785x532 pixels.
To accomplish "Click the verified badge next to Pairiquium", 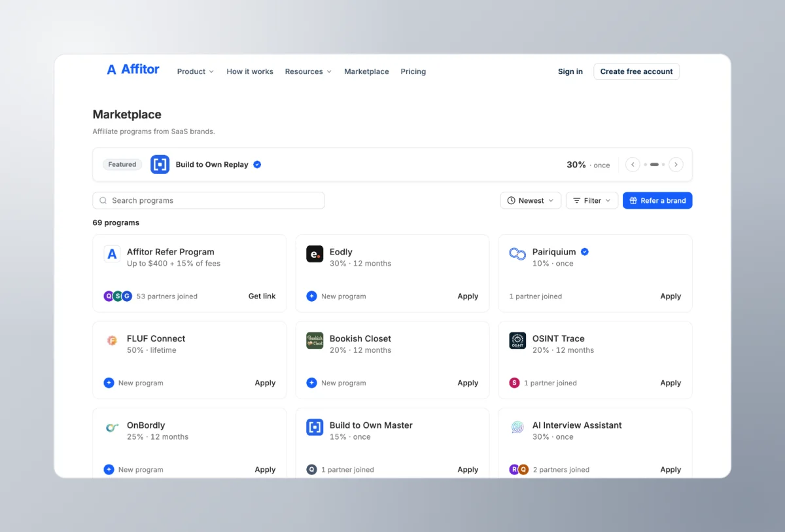I will (585, 252).
